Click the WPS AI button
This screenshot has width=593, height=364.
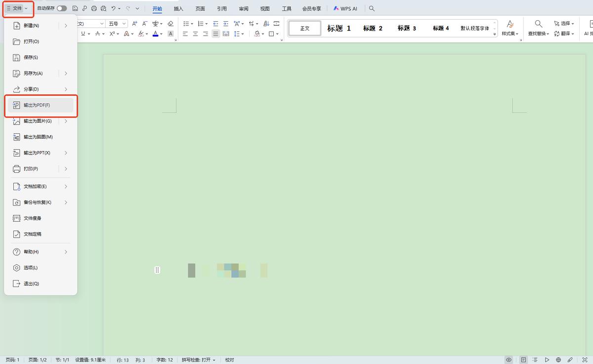coord(346,8)
